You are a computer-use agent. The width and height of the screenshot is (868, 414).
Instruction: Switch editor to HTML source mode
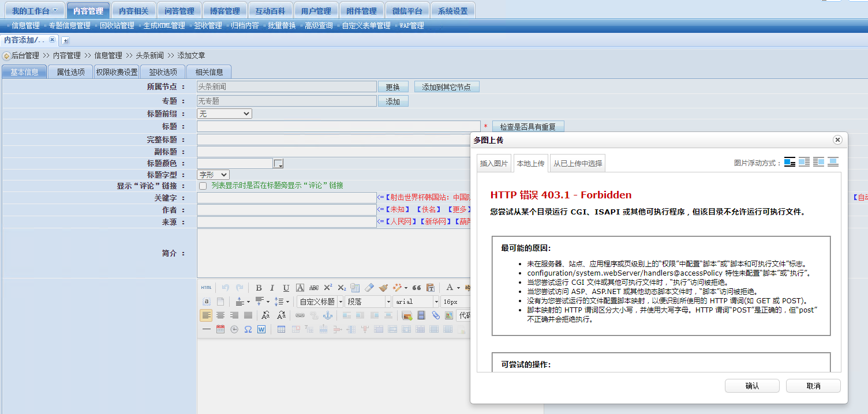[206, 288]
